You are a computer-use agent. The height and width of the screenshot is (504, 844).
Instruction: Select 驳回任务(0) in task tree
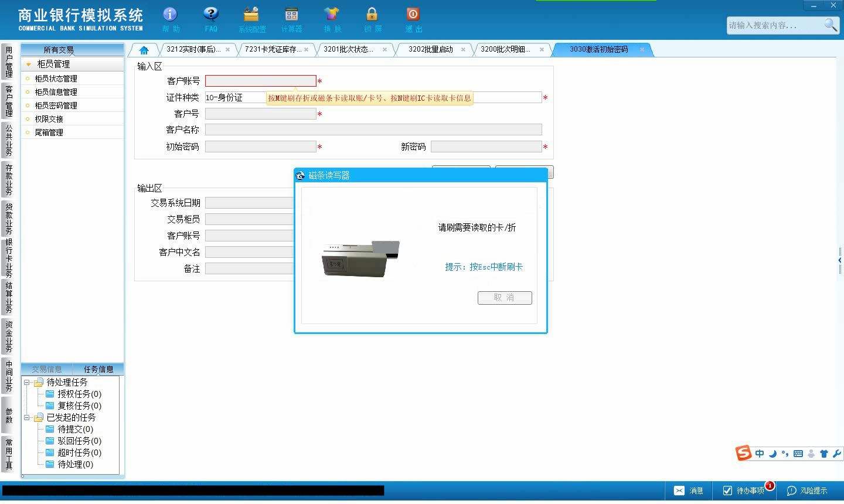(79, 441)
